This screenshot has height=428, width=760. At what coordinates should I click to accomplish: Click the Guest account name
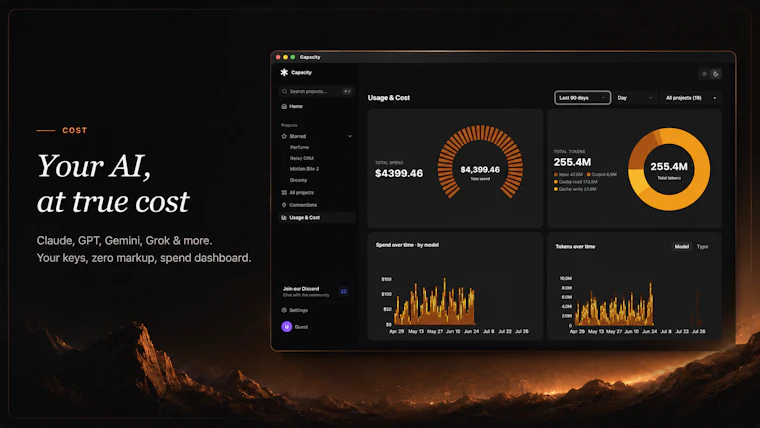coord(301,327)
